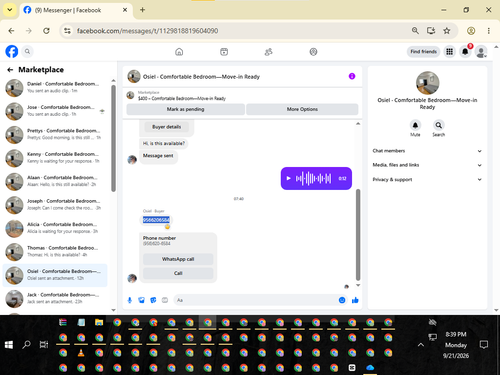500x375 pixels.
Task: Play the sent audio clip
Action: coord(289,178)
